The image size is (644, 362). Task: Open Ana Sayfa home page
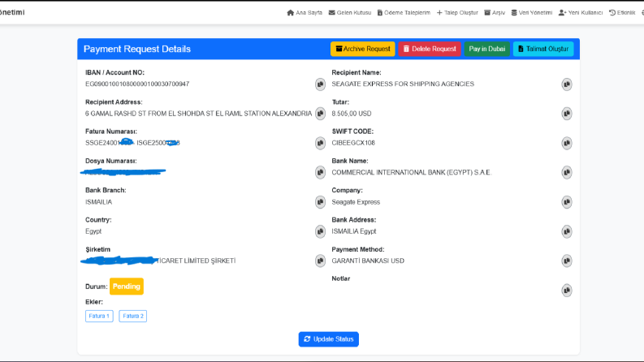click(x=305, y=13)
